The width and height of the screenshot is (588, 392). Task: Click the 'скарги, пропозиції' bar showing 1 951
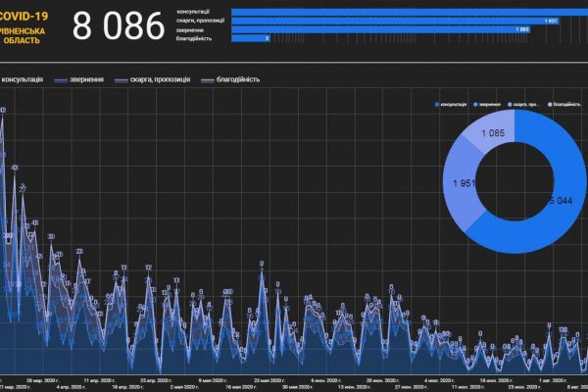click(392, 21)
